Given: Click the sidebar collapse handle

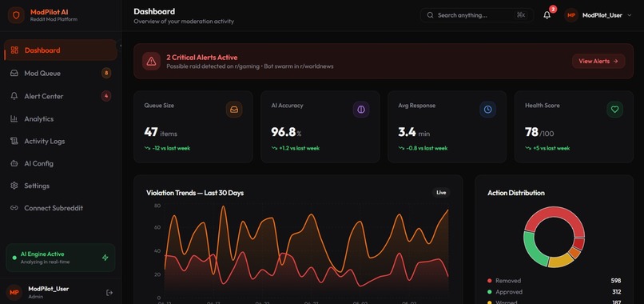Looking at the screenshot, I should coord(120,46).
